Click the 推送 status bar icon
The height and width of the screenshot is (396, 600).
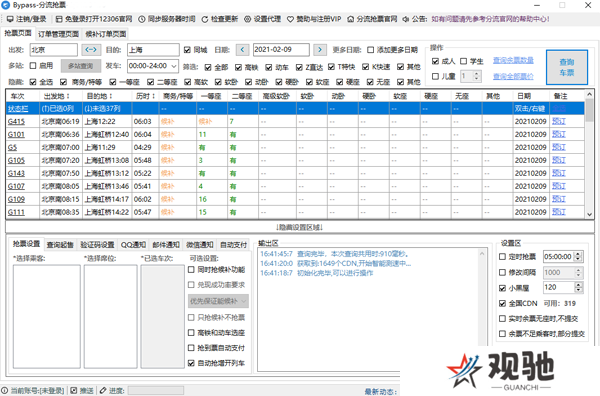point(73,391)
